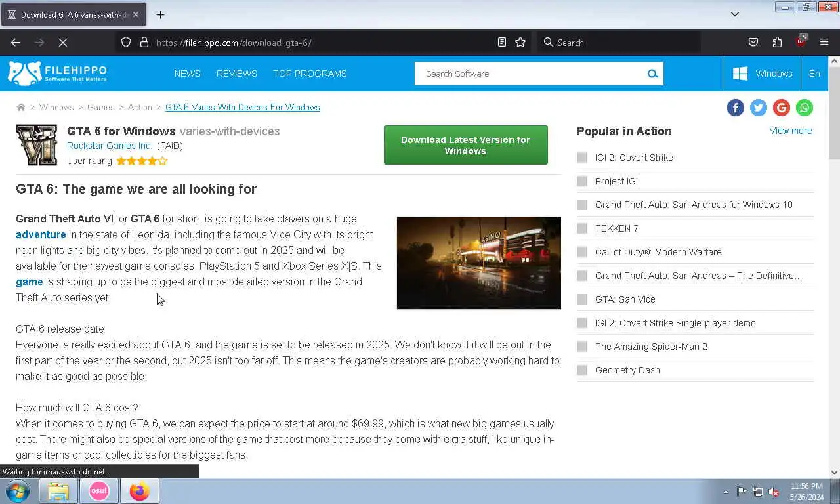Share page on Twitter icon
This screenshot has width=840, height=504.
759,108
